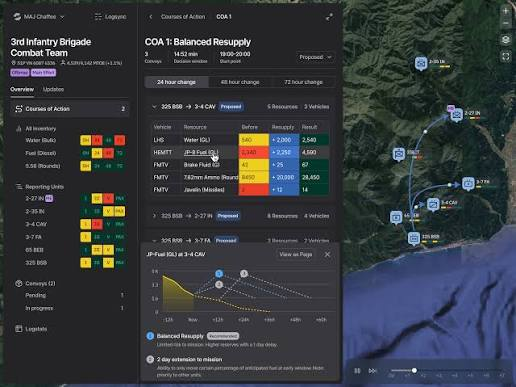Open the 3-4 CAV reporting unit row

(70, 224)
